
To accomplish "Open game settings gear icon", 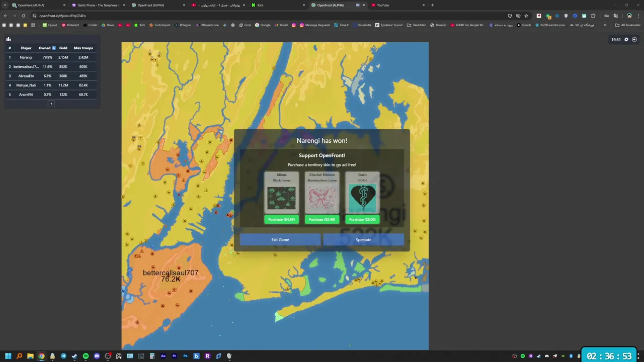I will coord(626,39).
